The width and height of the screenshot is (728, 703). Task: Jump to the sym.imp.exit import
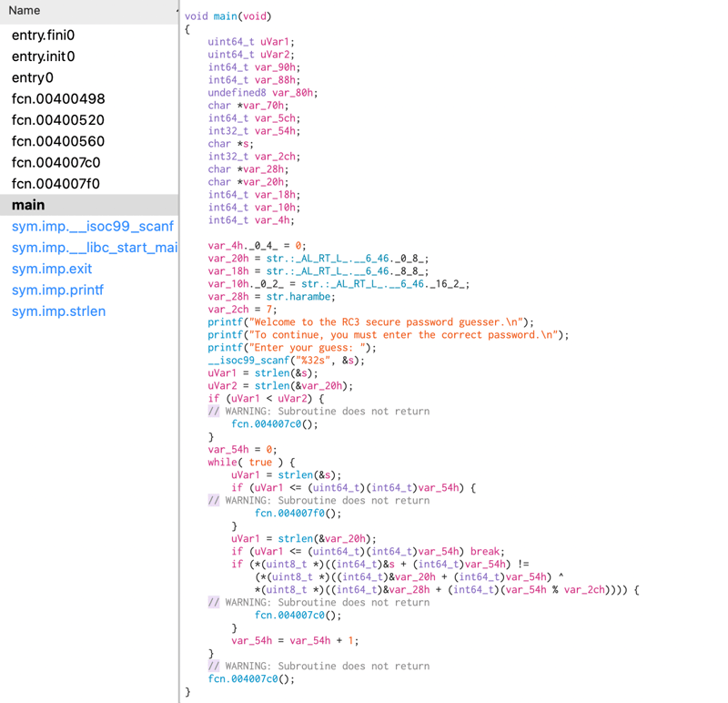[52, 269]
